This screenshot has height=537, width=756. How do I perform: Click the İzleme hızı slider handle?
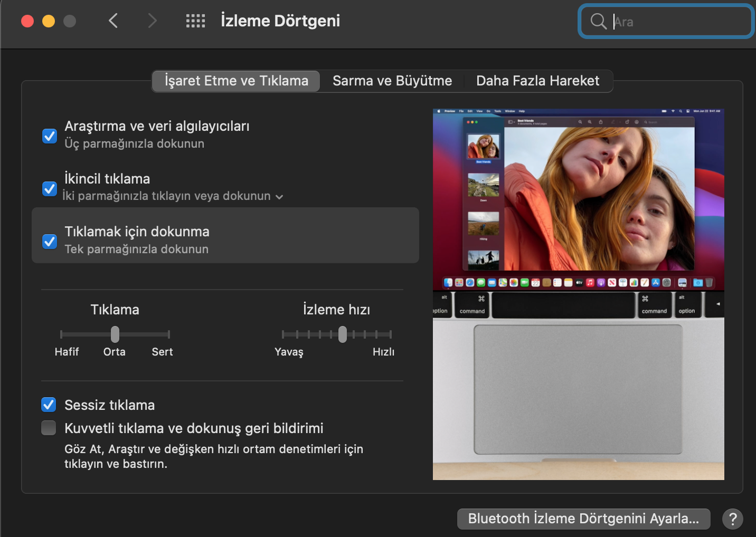point(343,334)
